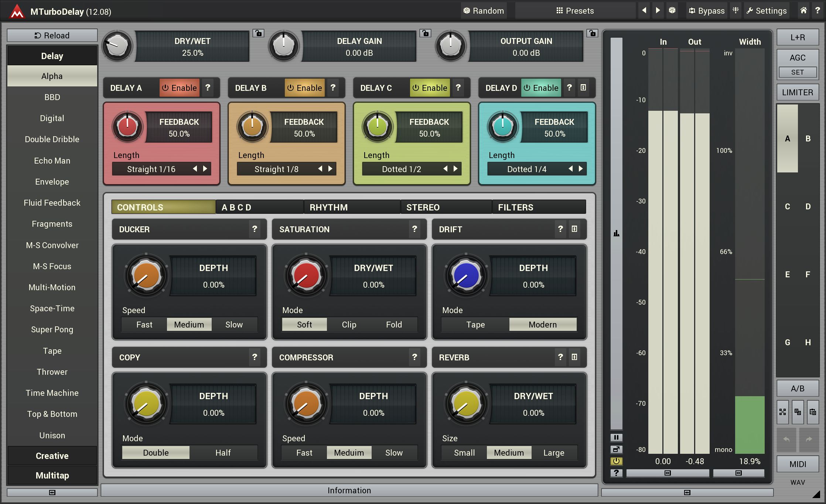This screenshot has width=826, height=504.
Task: Click the home icon in title bar
Action: click(803, 10)
